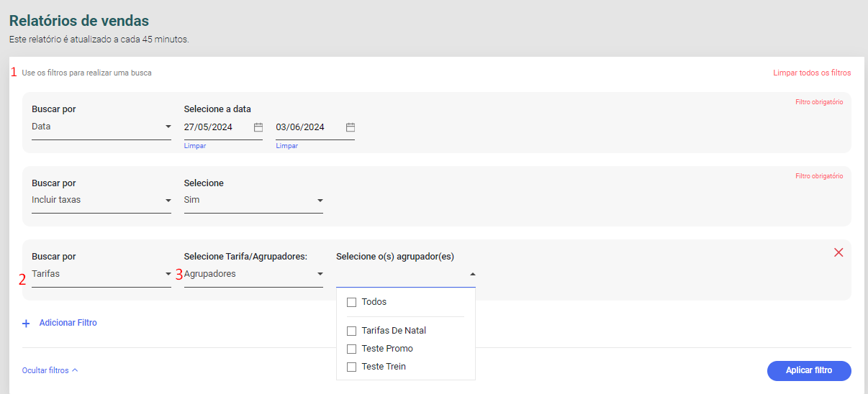Click Limpar under the end date

pyautogui.click(x=286, y=145)
